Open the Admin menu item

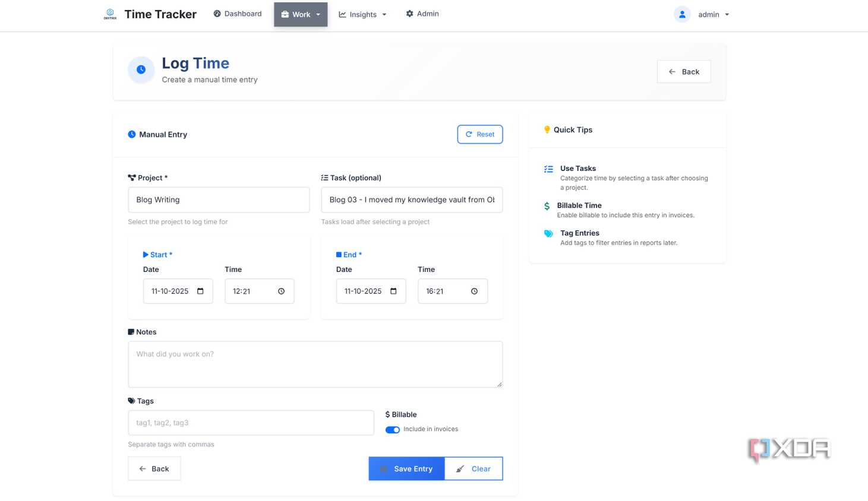[422, 14]
